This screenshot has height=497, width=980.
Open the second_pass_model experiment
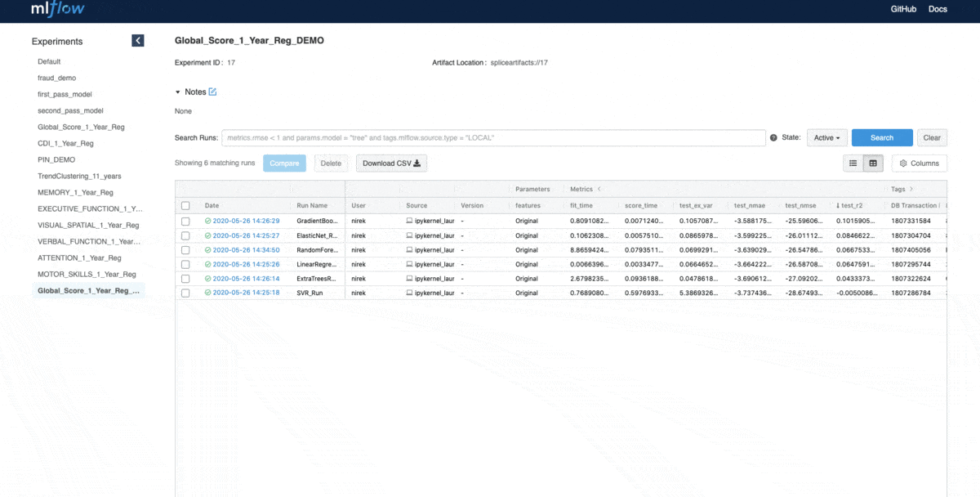70,110
